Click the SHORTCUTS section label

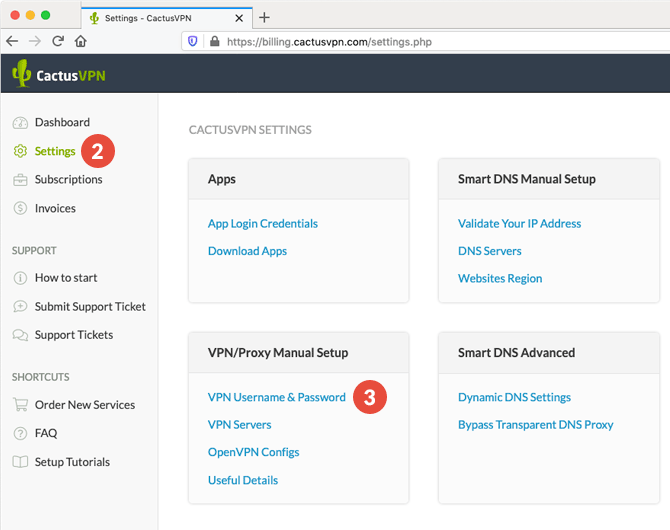[40, 377]
